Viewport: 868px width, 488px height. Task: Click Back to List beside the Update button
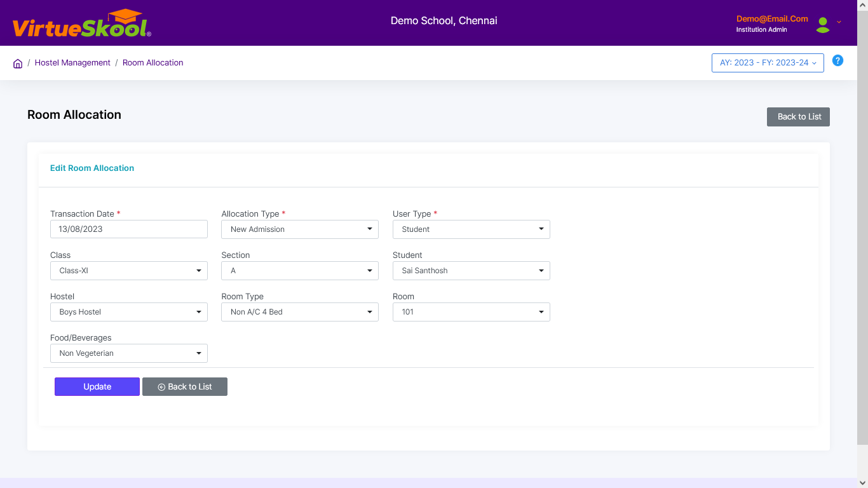185,387
